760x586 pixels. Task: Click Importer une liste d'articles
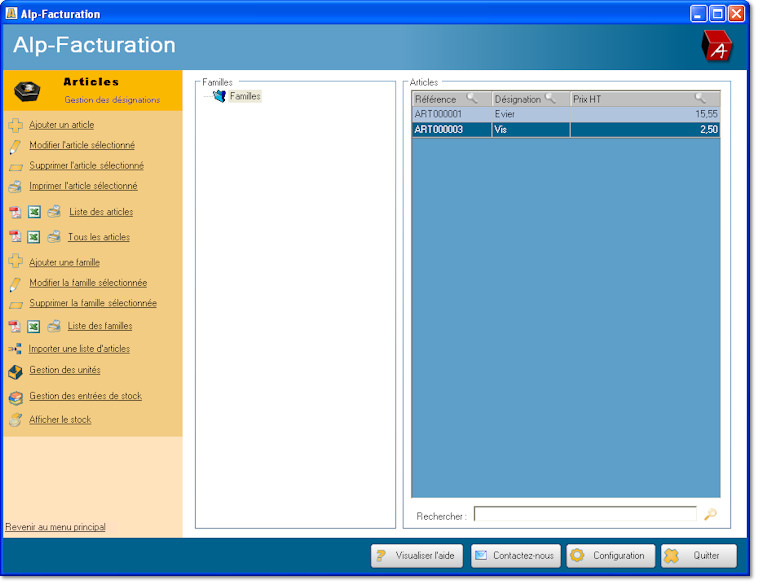[x=79, y=349]
